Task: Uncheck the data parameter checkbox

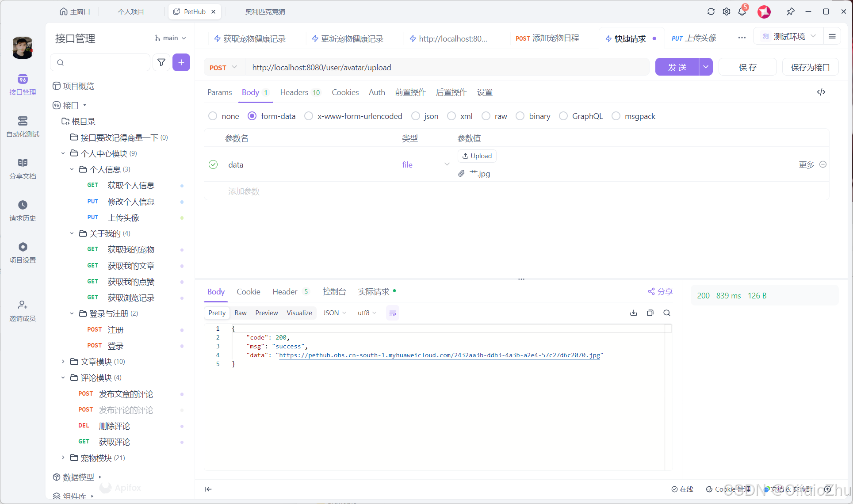Action: pos(213,164)
